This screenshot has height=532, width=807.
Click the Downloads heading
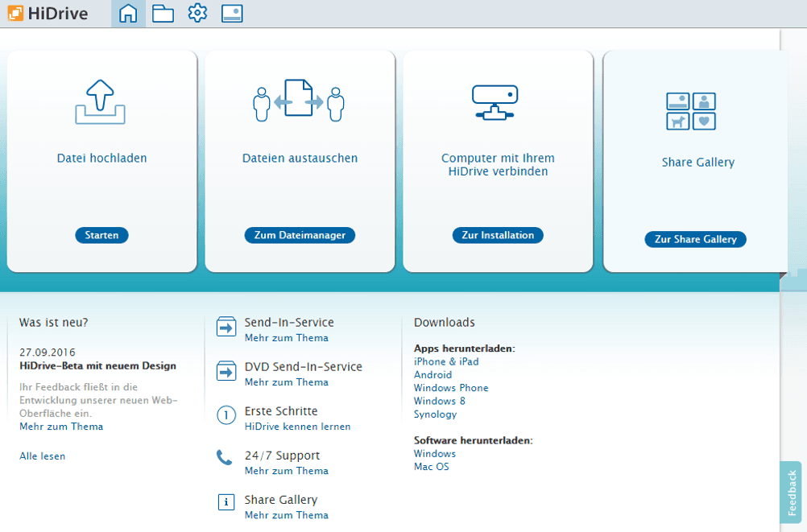[444, 323]
